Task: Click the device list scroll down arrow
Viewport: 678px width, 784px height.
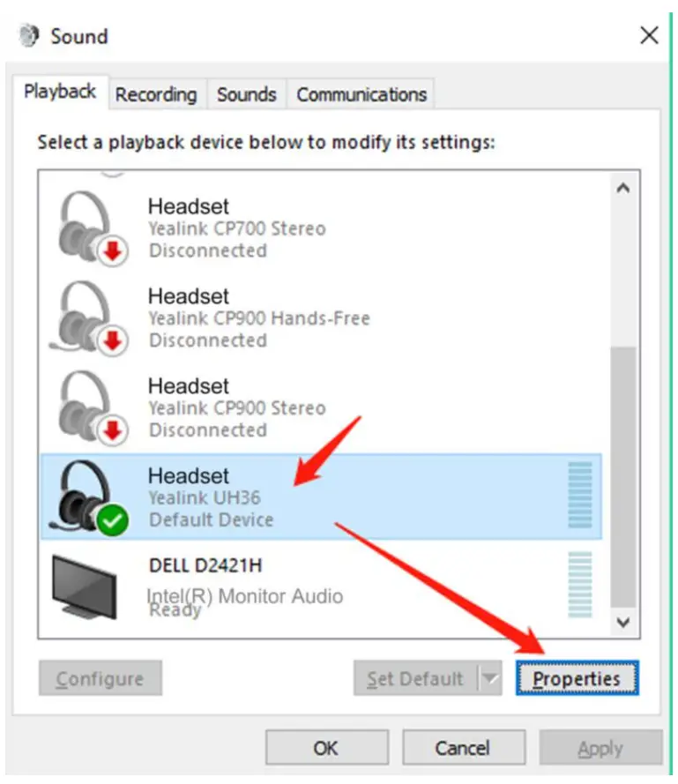Action: [623, 622]
